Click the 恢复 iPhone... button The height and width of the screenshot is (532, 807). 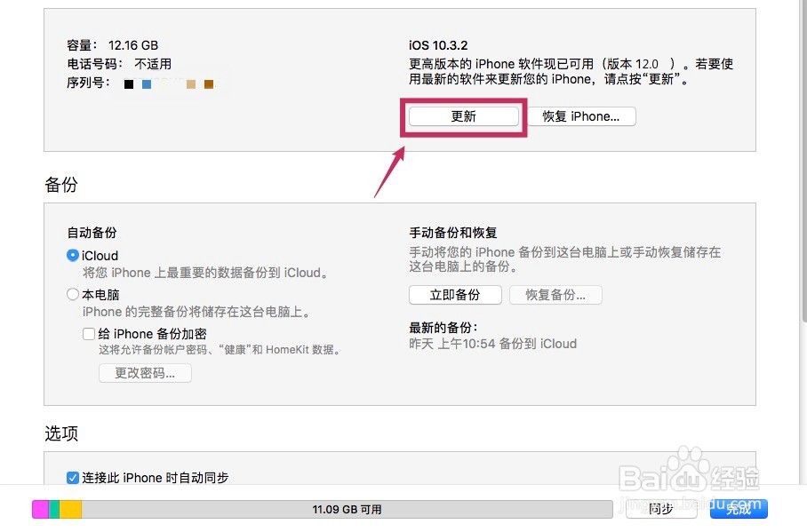tap(583, 115)
